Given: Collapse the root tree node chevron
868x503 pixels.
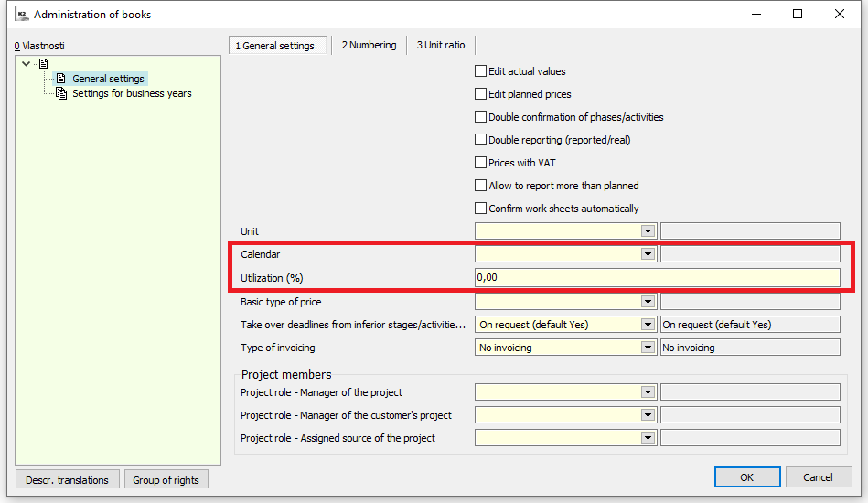Looking at the screenshot, I should click(26, 63).
